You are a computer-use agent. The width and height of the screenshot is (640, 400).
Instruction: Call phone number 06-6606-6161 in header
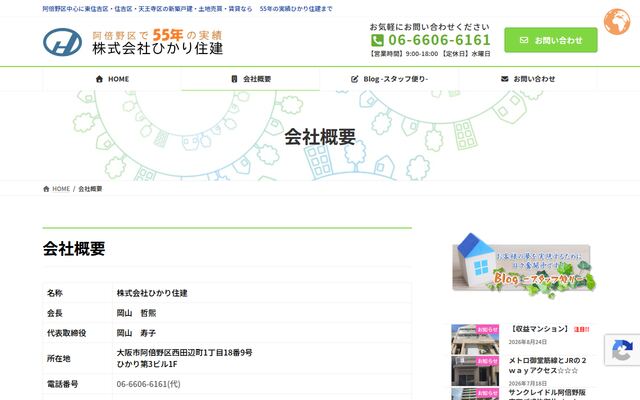pos(439,40)
